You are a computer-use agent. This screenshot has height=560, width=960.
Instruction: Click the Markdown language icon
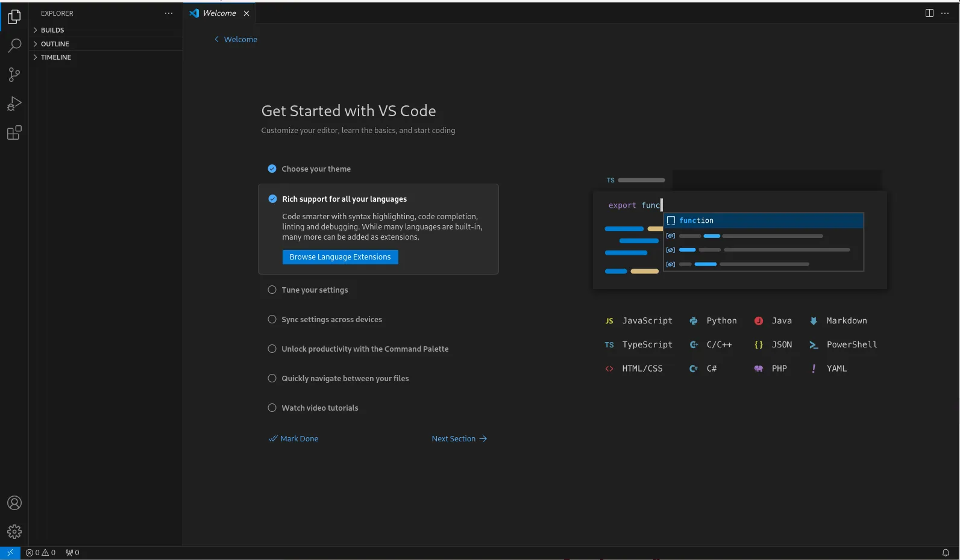814,321
